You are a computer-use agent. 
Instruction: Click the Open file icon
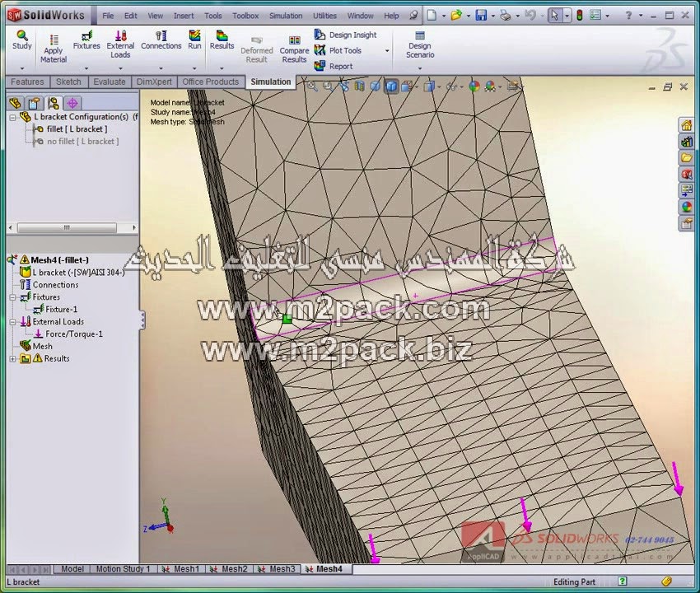point(456,16)
